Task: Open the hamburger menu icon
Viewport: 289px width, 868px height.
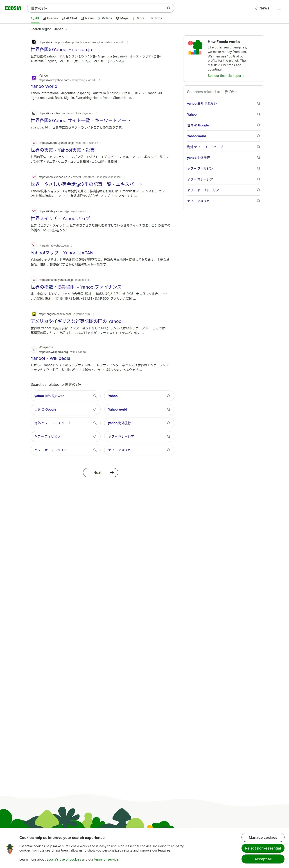Action: (x=279, y=8)
